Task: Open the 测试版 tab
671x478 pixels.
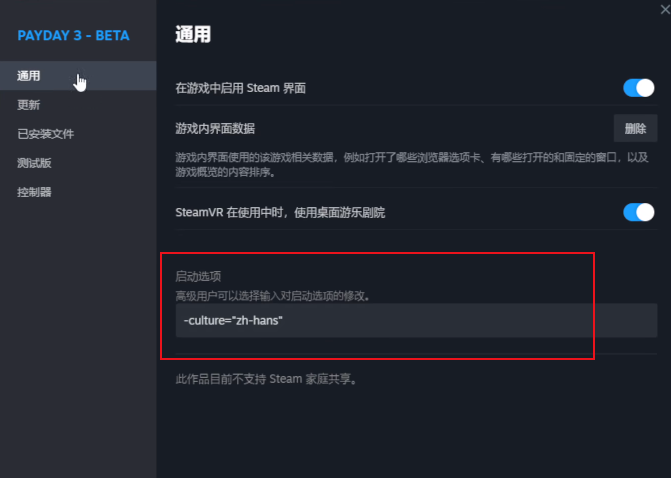Action: click(x=34, y=163)
